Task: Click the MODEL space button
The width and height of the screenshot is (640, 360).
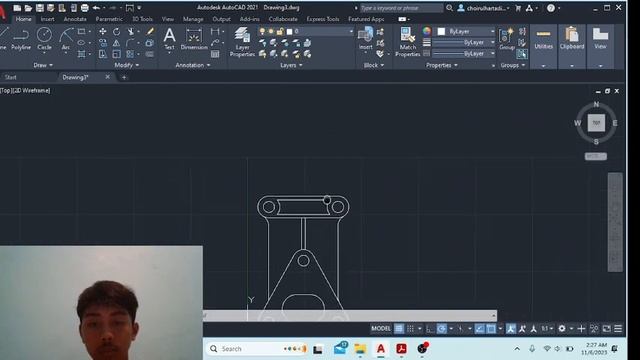Action: tap(381, 329)
